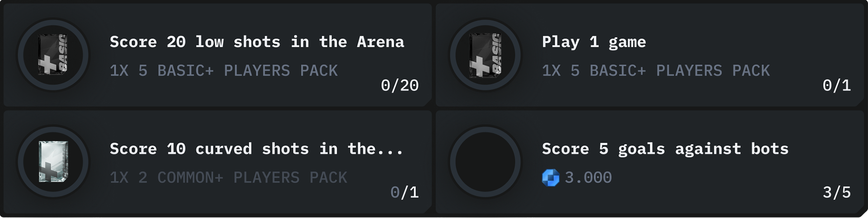
Task: Click the 0/1 counter on Play 1 game card
Action: (837, 85)
